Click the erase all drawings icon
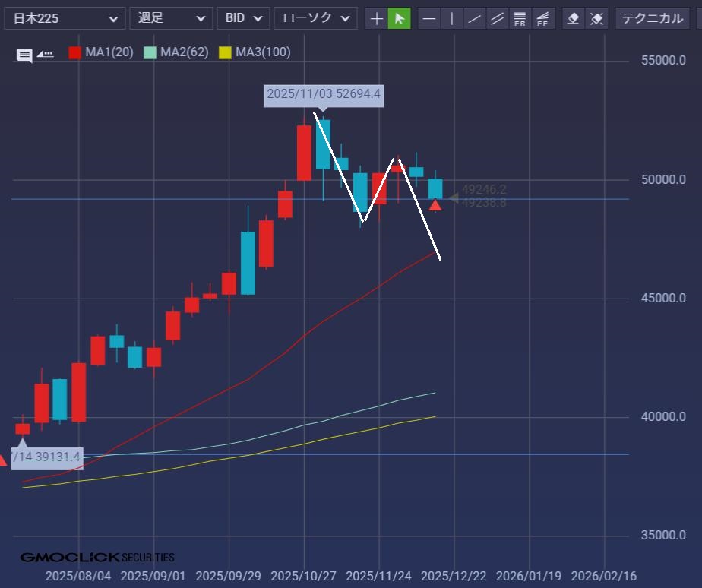The height and width of the screenshot is (588, 702). pos(597,18)
